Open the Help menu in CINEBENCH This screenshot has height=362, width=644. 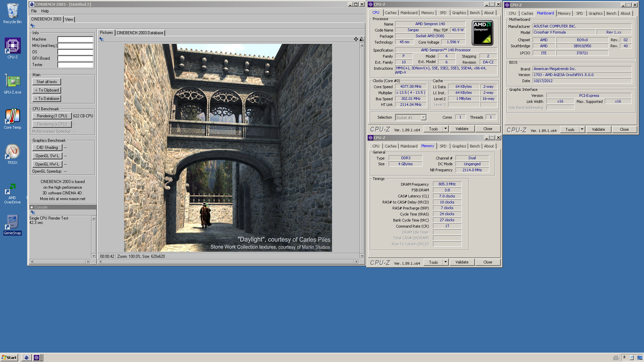point(45,11)
